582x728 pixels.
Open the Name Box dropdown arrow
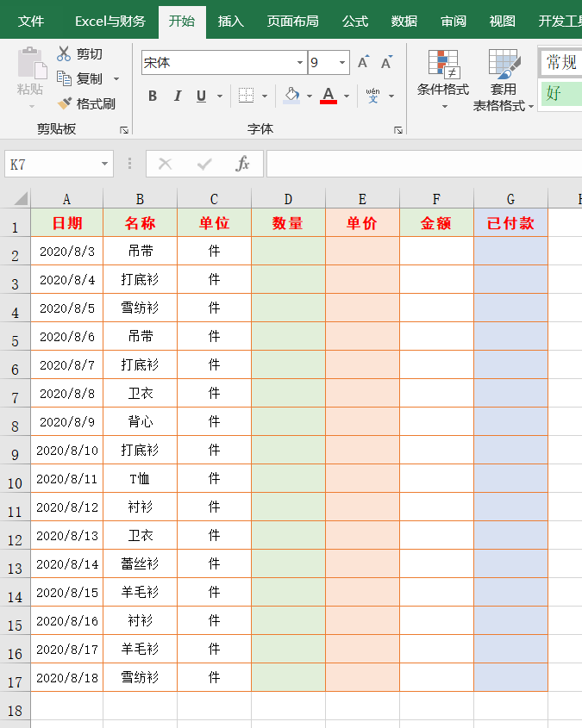(x=104, y=164)
